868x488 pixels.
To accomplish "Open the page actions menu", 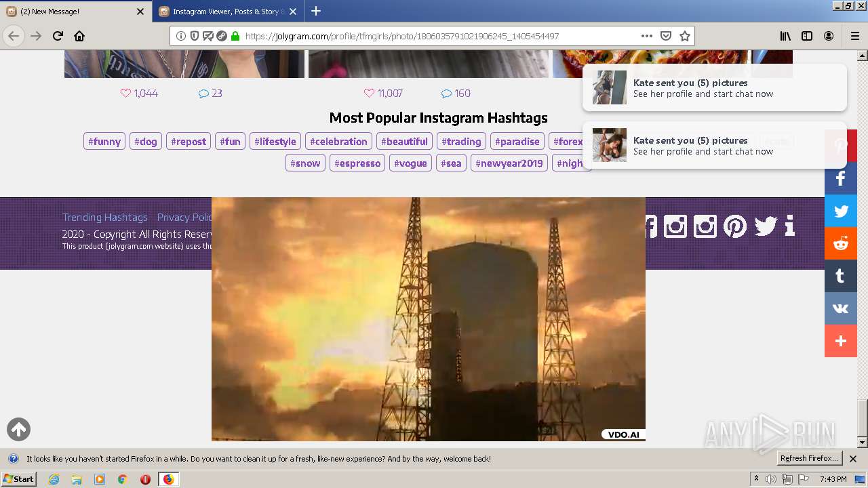I will point(647,36).
